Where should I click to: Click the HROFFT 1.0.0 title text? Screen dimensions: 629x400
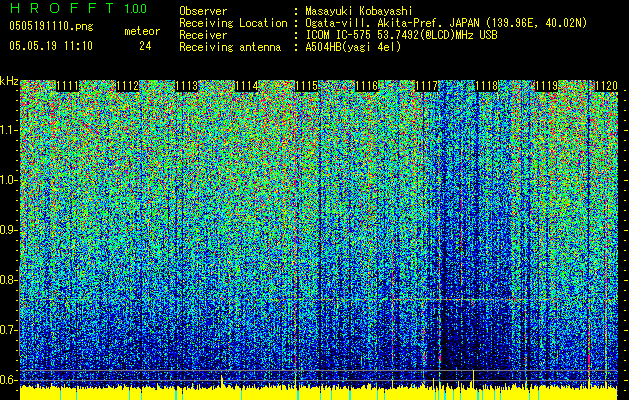tap(79, 8)
